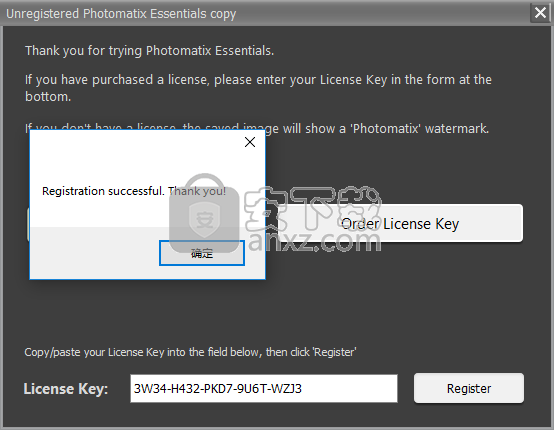Close the Registration successful message box
Viewport: 554px width, 430px height.
(x=250, y=142)
